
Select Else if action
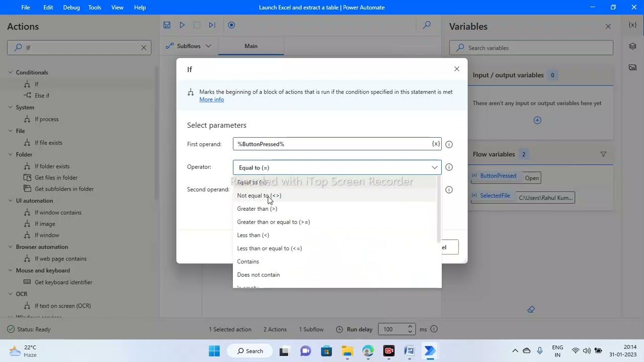point(42,96)
